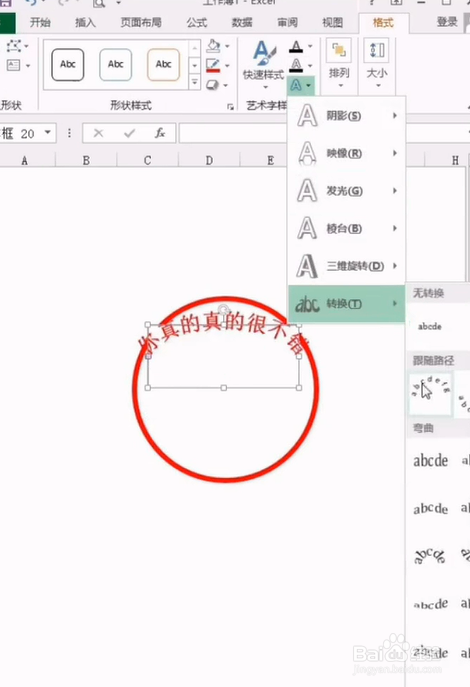Choose the arch-up follow path transform
The height and width of the screenshot is (687, 470).
(430, 393)
